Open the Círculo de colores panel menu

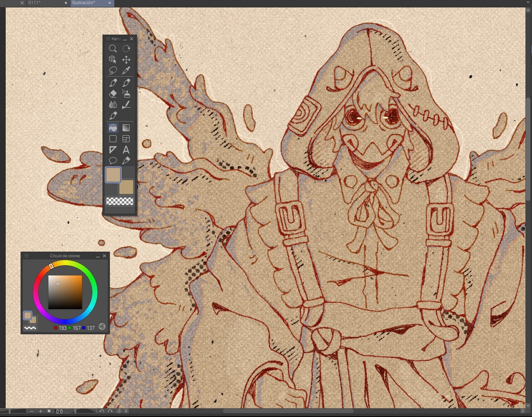(x=26, y=256)
